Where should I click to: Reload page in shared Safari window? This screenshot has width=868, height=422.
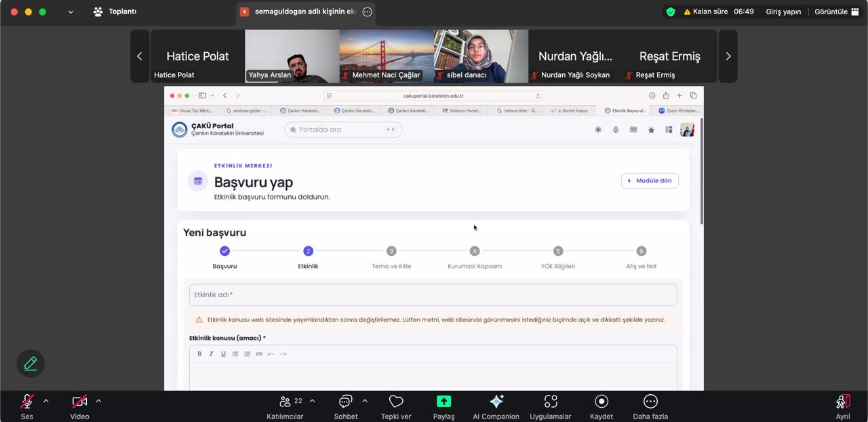[x=538, y=96]
